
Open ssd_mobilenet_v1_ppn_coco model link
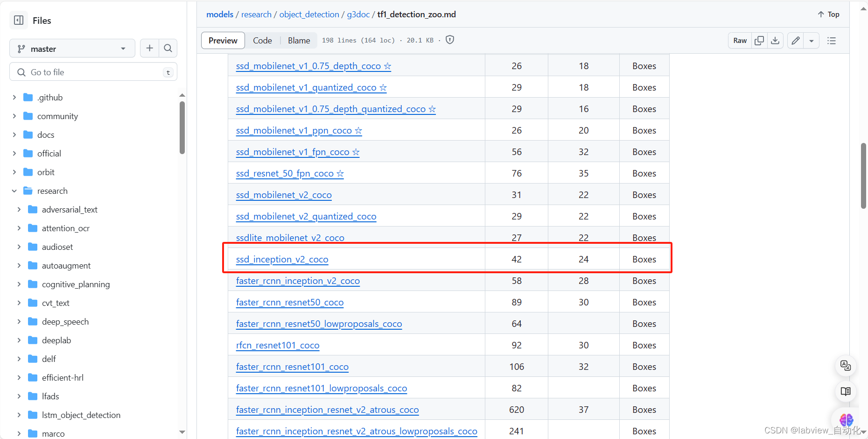click(x=299, y=130)
